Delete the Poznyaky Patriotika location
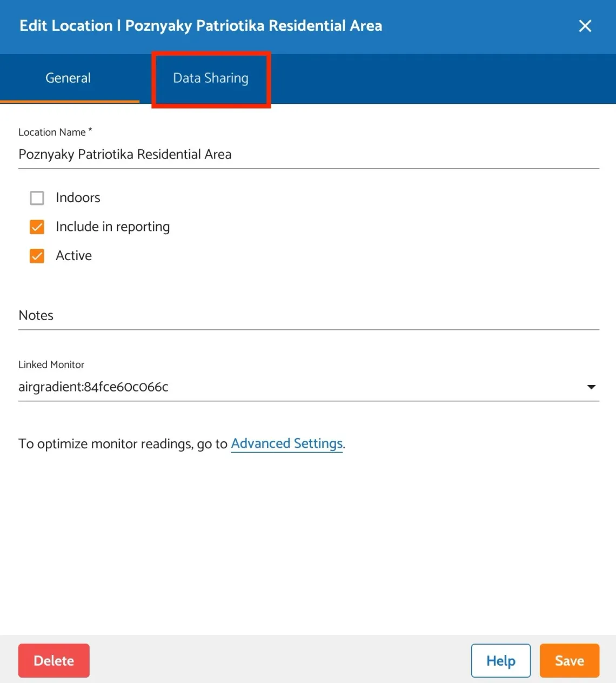The height and width of the screenshot is (683, 616). [53, 660]
